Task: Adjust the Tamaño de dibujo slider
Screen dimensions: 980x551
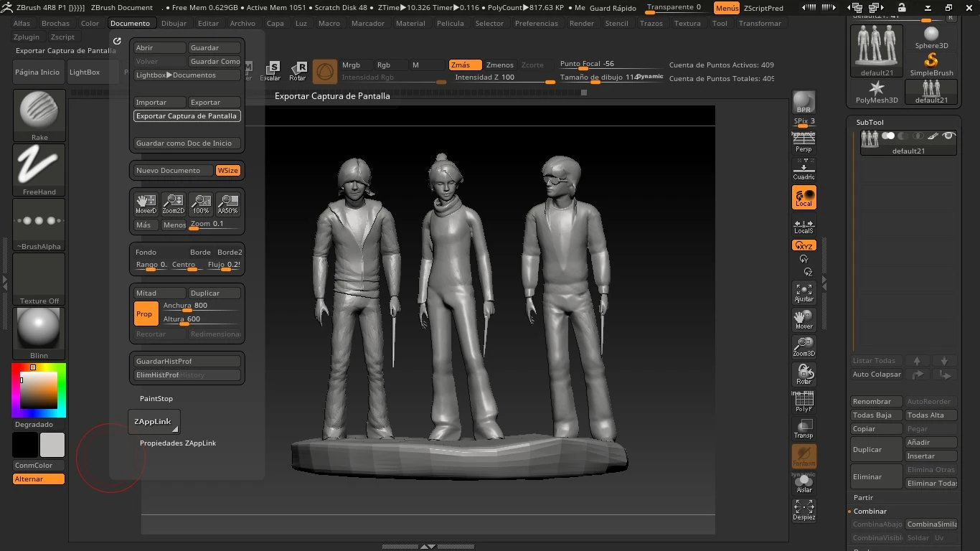Action: click(612, 77)
